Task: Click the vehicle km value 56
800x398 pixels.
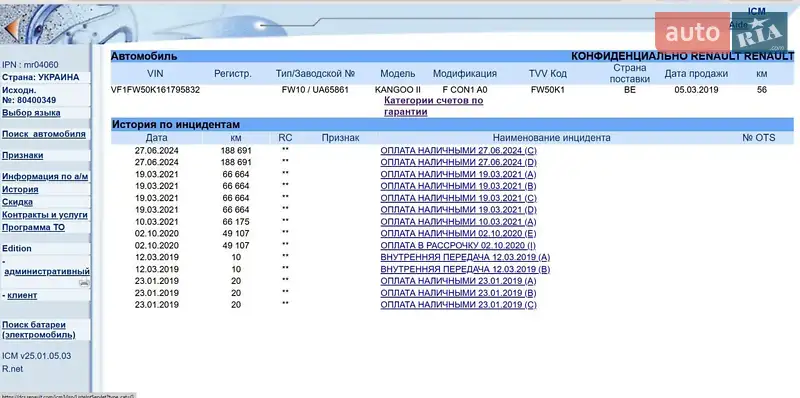Action: [762, 90]
